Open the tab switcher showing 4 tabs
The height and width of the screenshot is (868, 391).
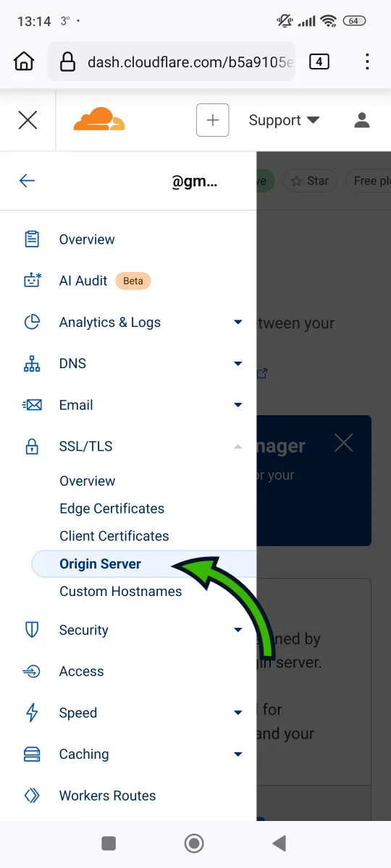pos(319,61)
